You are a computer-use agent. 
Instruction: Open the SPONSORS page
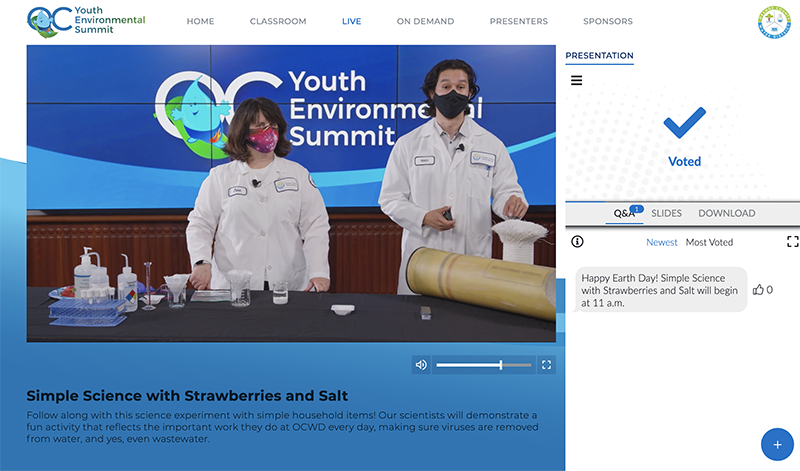coord(608,21)
